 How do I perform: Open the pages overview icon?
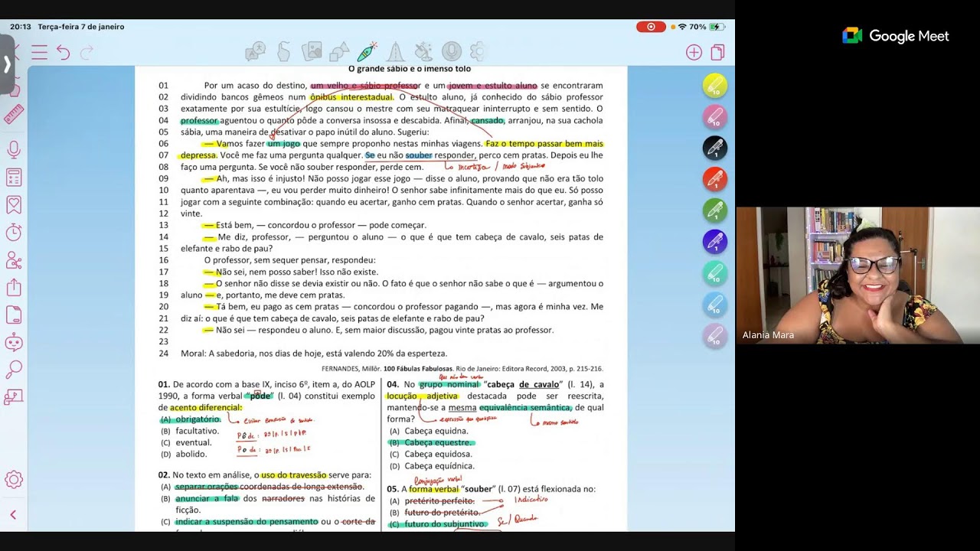tap(717, 52)
